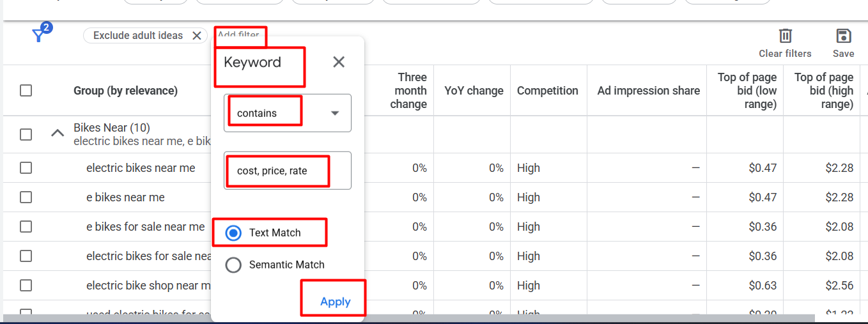Check the box for e bikes near me

[x=26, y=197]
